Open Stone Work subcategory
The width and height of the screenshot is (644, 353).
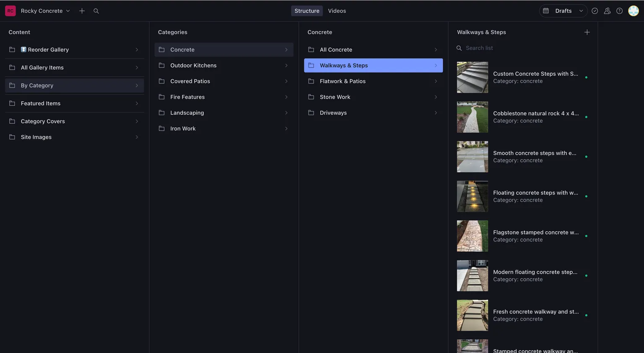373,97
